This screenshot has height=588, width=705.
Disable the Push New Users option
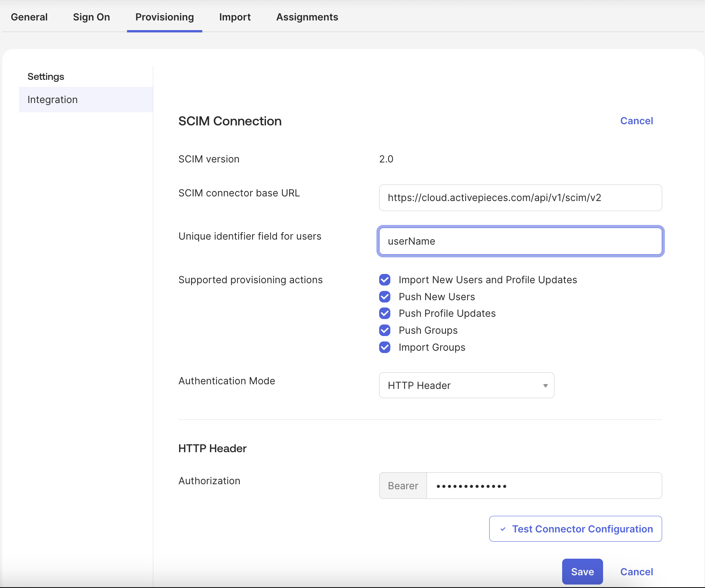point(385,296)
